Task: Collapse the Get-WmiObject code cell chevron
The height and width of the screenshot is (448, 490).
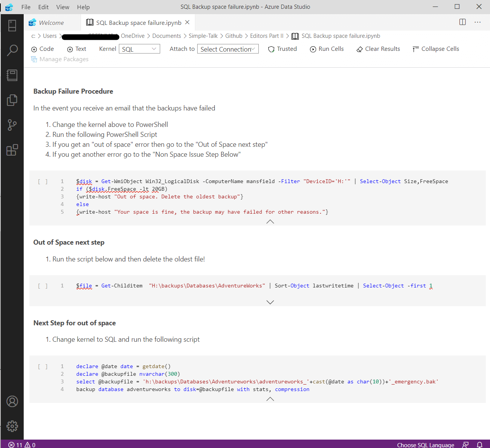Action: click(270, 222)
